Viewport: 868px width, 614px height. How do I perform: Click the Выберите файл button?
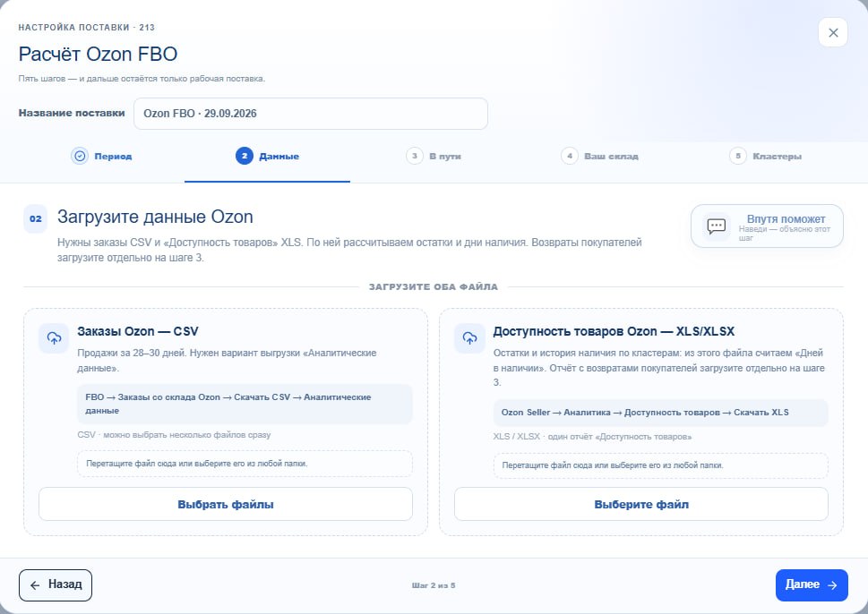(641, 504)
